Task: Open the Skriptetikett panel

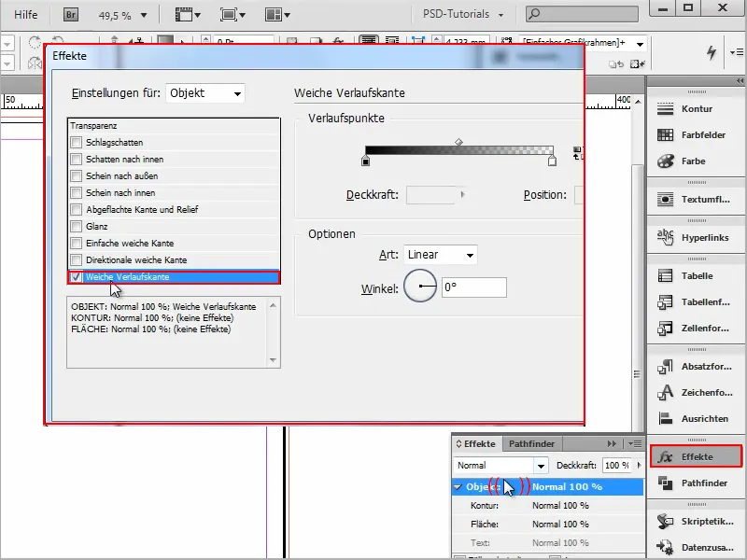Action: (x=696, y=522)
